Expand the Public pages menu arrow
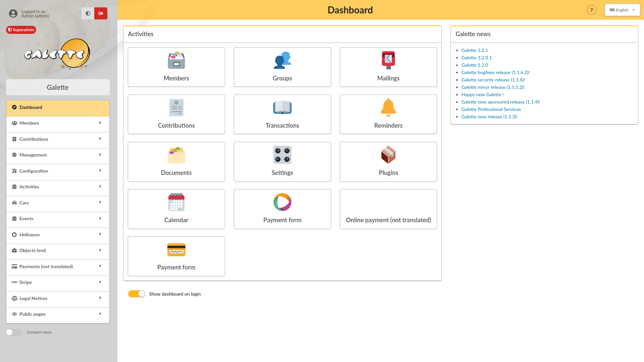 click(x=100, y=314)
